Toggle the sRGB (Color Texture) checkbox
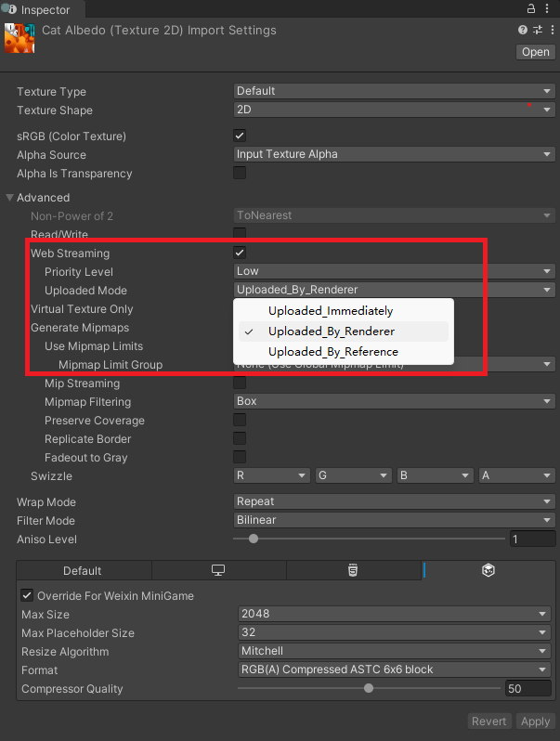The image size is (560, 741). click(x=240, y=136)
